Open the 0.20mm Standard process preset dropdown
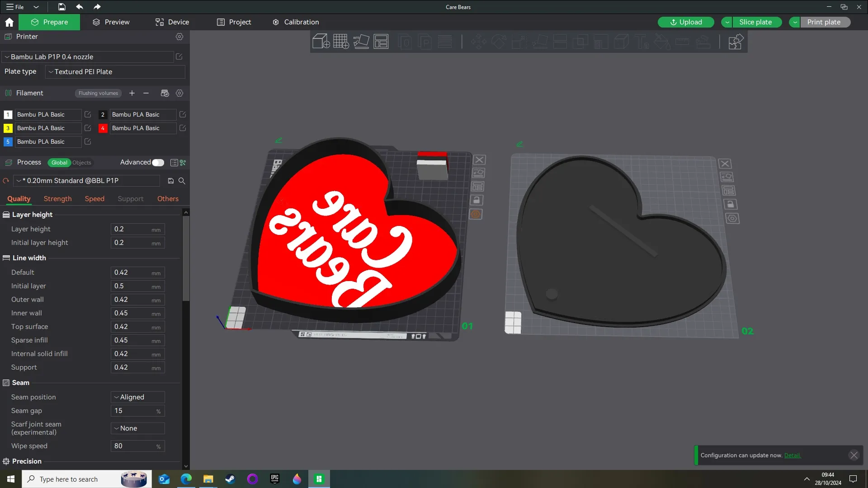 pyautogui.click(x=86, y=181)
